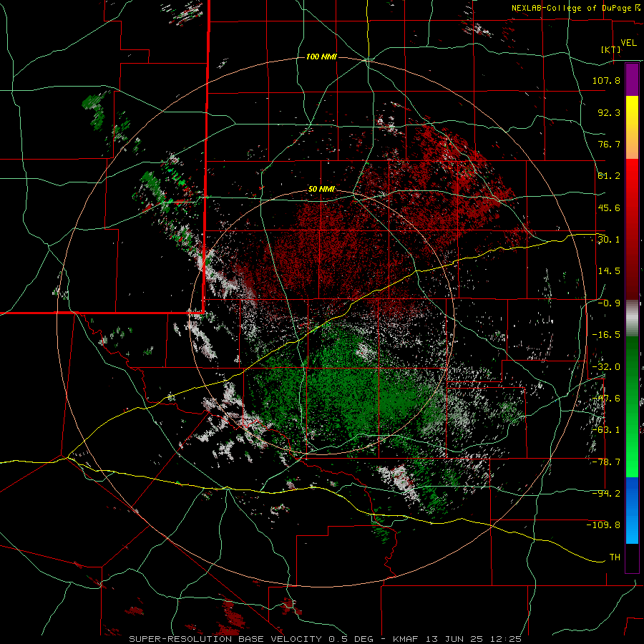Click the yellow-orange segment of the color bar

pyautogui.click(x=632, y=127)
